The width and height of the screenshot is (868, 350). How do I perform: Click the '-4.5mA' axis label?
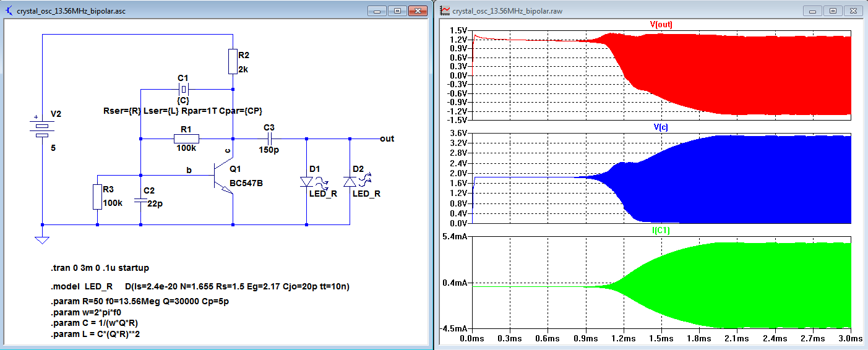453,328
